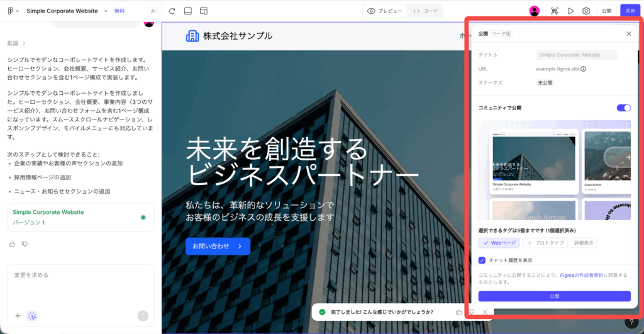Click the お問い合わせ hero button
Screen dimensions: 644x334
pos(218,246)
